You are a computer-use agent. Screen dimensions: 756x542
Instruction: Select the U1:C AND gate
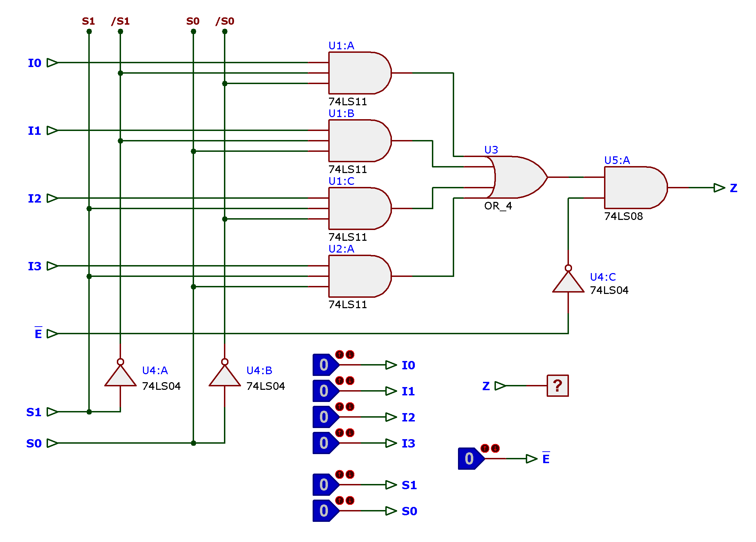[x=360, y=208]
